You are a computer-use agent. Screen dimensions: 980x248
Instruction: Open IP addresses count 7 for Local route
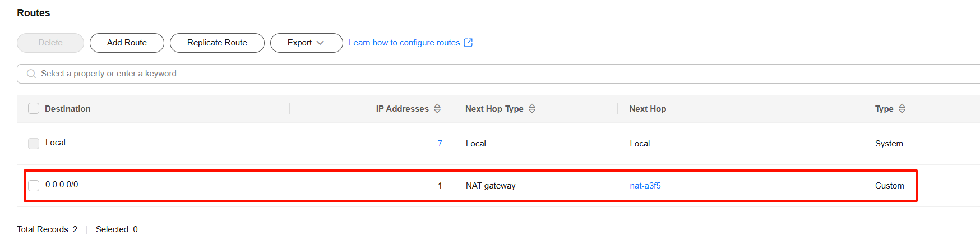[440, 144]
